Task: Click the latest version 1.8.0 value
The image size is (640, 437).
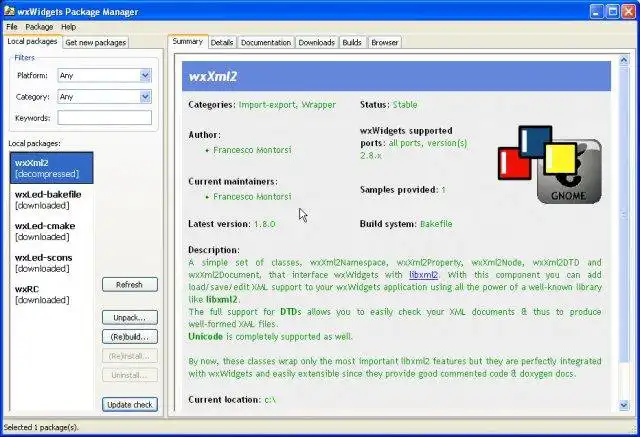Action: [264, 224]
